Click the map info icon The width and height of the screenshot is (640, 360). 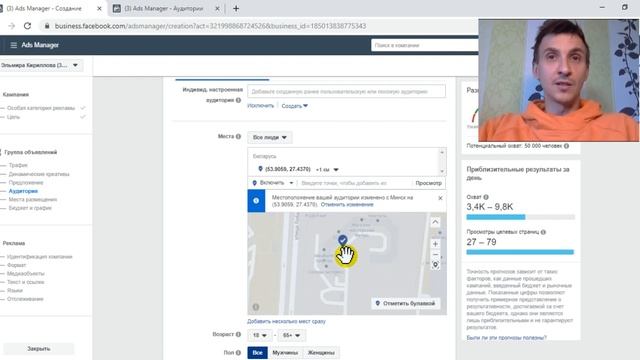click(x=256, y=307)
